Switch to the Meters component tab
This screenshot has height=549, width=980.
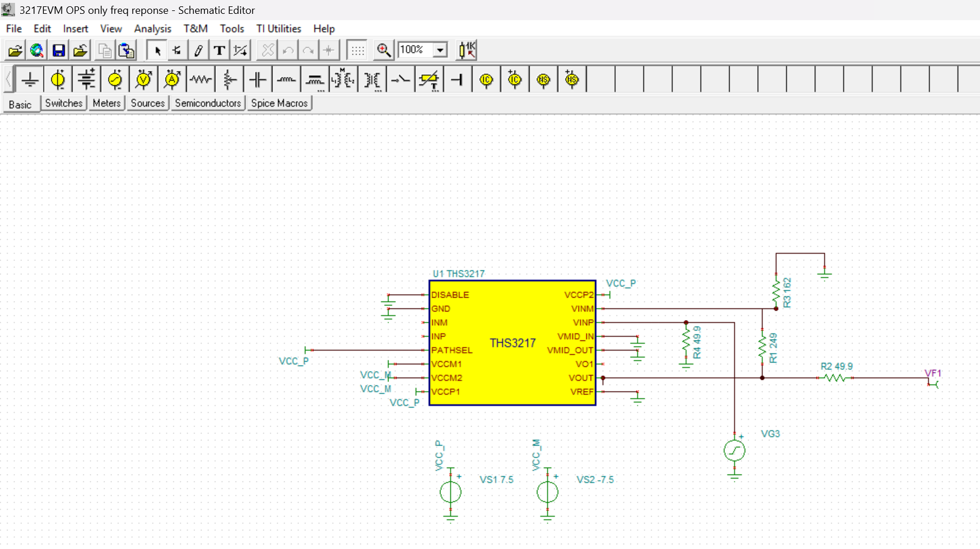coord(107,103)
